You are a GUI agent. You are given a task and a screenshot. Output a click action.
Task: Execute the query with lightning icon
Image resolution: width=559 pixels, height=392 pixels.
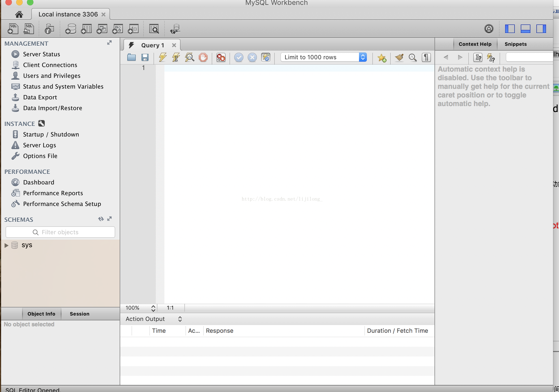coord(163,57)
